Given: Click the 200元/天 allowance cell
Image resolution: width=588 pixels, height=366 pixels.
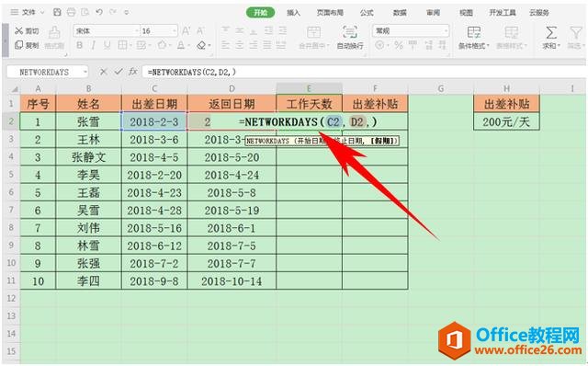Looking at the screenshot, I should click(506, 121).
